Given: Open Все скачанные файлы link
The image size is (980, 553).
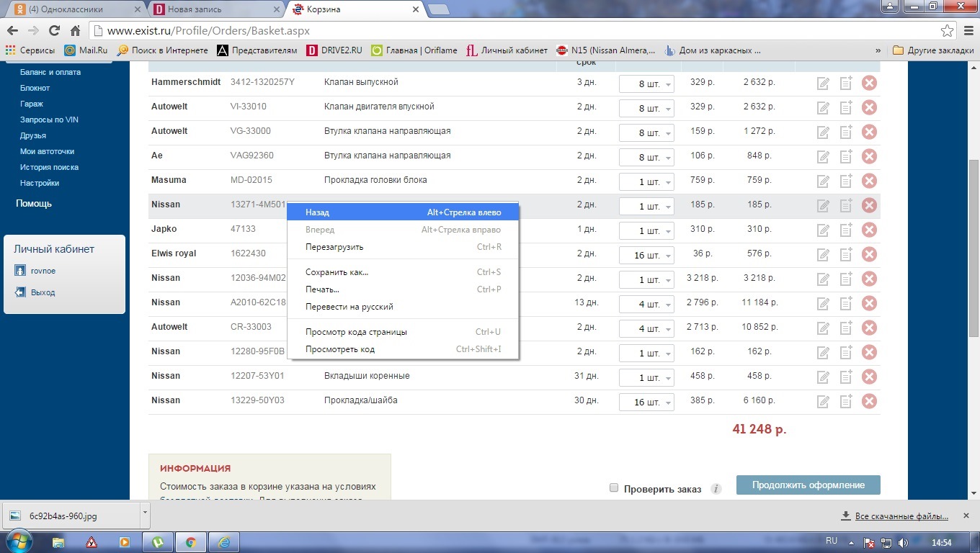Looking at the screenshot, I should click(901, 516).
